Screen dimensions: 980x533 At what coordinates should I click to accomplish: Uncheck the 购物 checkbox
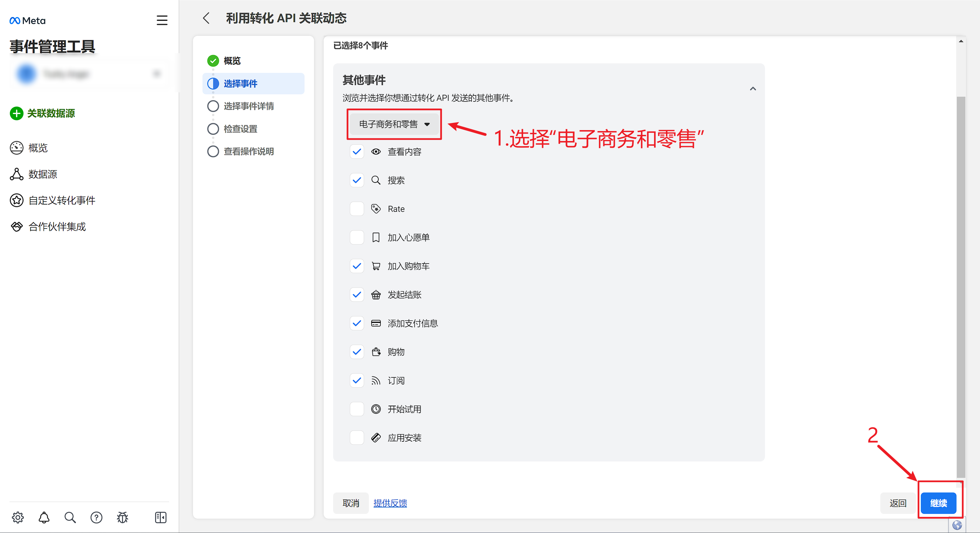pyautogui.click(x=357, y=352)
